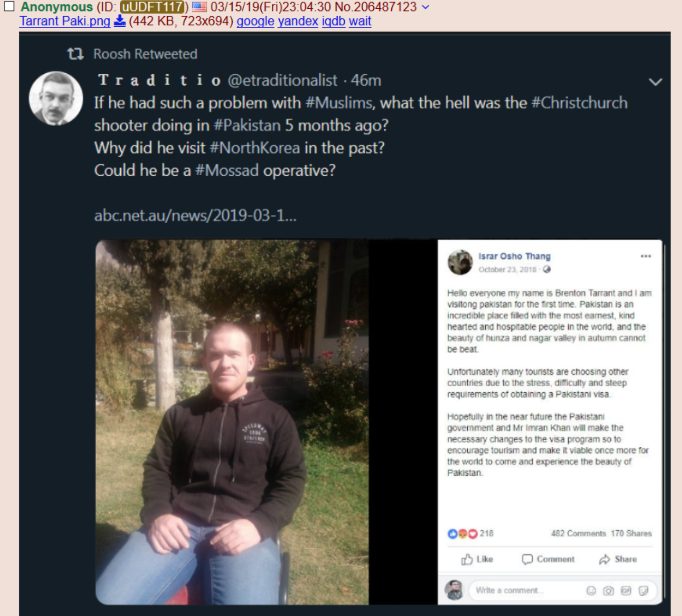Screen dimensions: 682x616
Task: Expand the tweet options chevron
Action: 655,82
